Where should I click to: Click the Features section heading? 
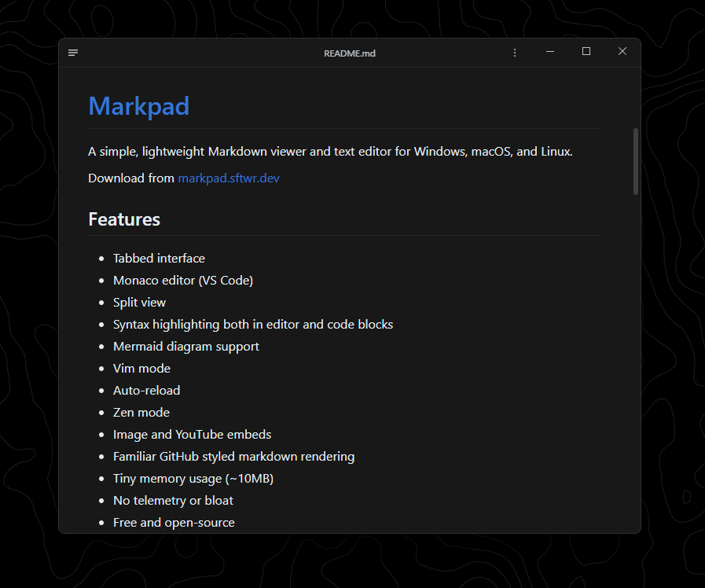pos(124,219)
